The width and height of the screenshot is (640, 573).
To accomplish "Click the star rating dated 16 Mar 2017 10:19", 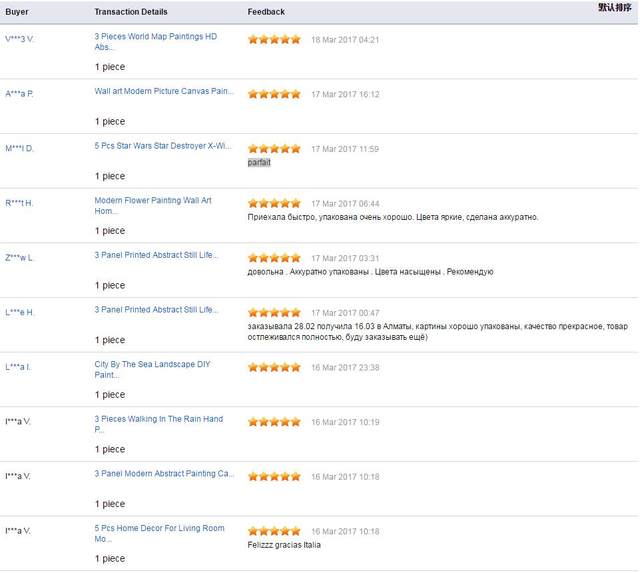I will pyautogui.click(x=274, y=422).
